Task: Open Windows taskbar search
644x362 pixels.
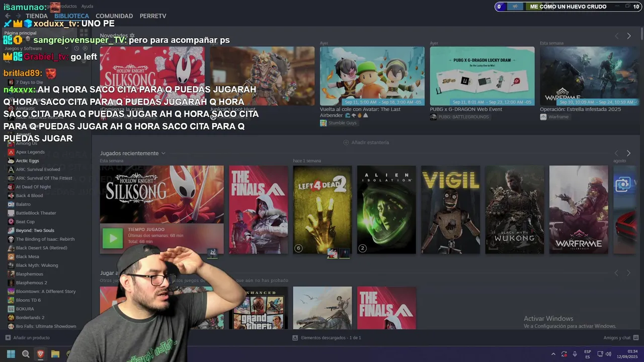Action: (26, 354)
